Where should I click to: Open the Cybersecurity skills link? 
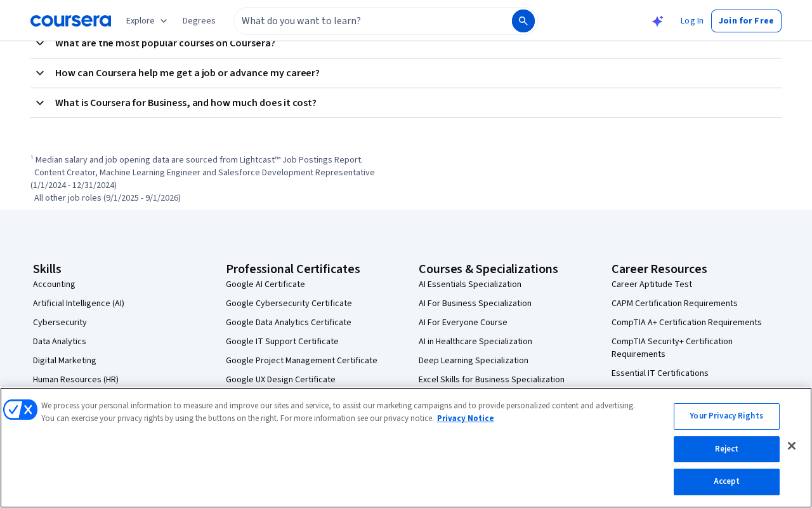(x=60, y=322)
